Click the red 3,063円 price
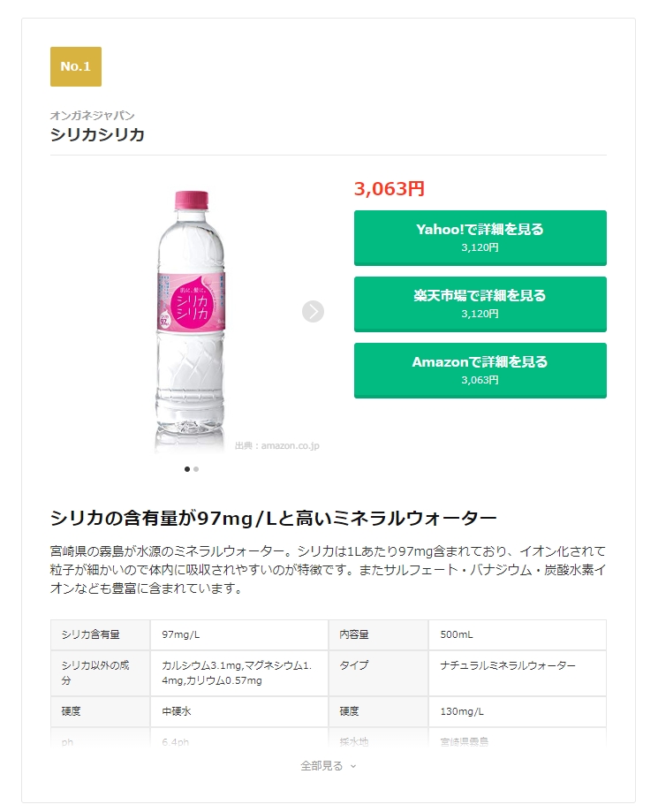 (x=390, y=188)
